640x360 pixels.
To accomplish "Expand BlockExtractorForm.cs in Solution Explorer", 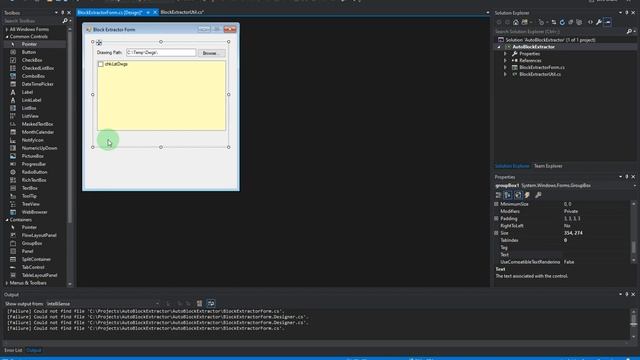I will point(505,67).
